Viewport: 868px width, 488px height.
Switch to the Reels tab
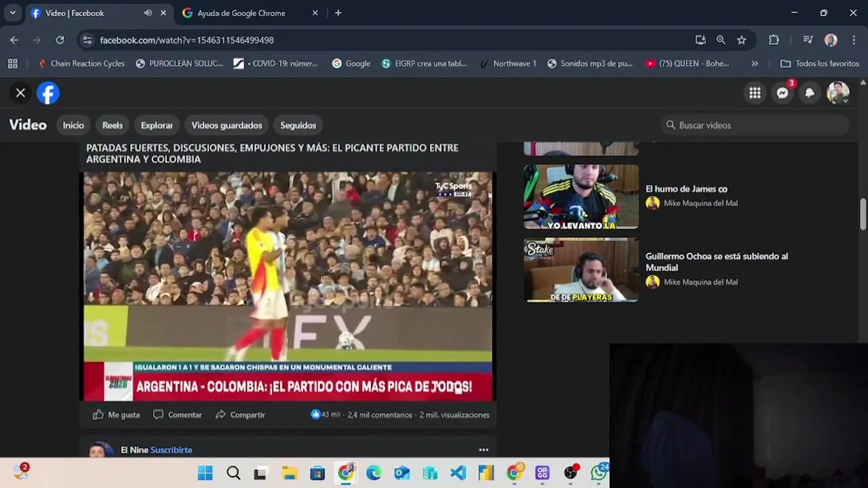[x=113, y=125]
